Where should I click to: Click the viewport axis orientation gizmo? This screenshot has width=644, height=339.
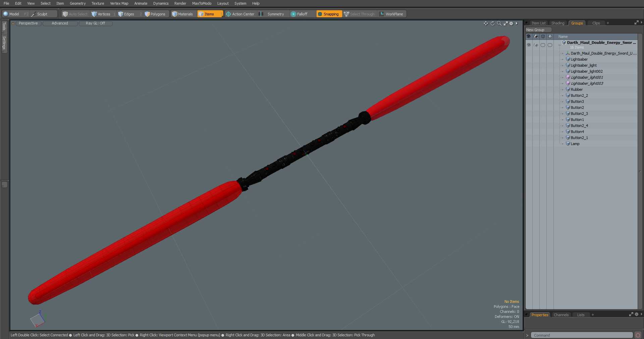tap(38, 319)
